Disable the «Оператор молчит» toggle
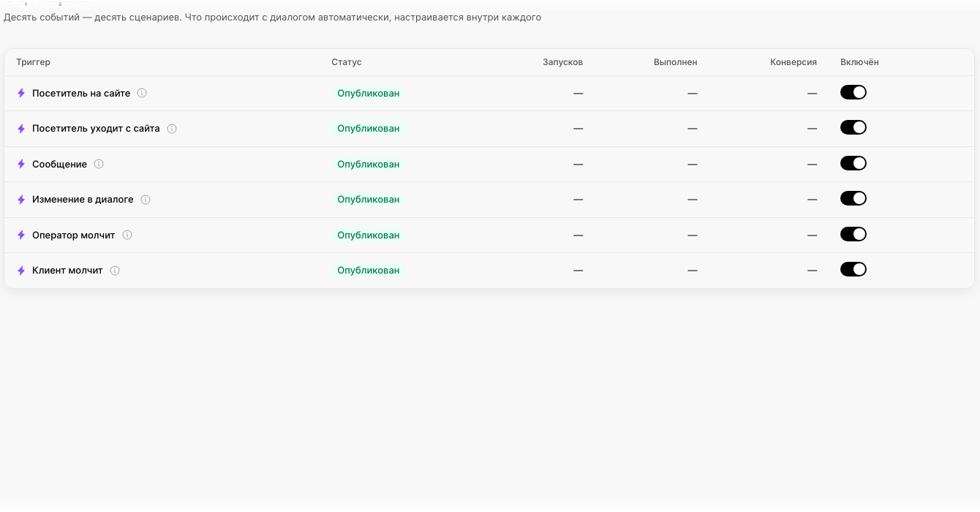980x512 pixels. (x=853, y=234)
